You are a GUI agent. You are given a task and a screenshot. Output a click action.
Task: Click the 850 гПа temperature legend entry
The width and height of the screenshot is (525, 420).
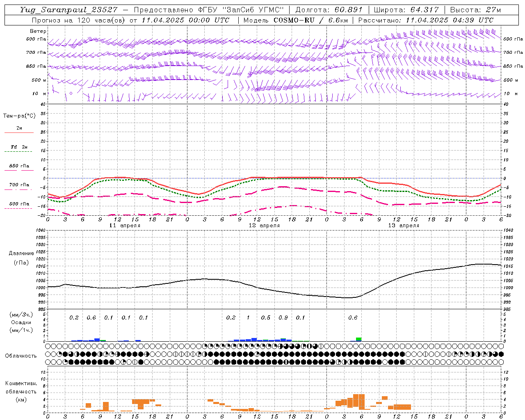[19, 166]
